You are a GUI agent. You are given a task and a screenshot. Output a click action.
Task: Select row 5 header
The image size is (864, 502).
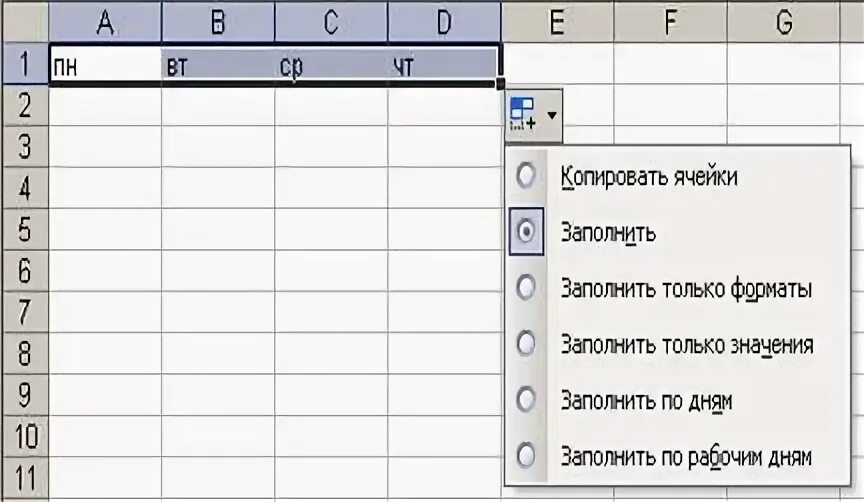(x=25, y=229)
